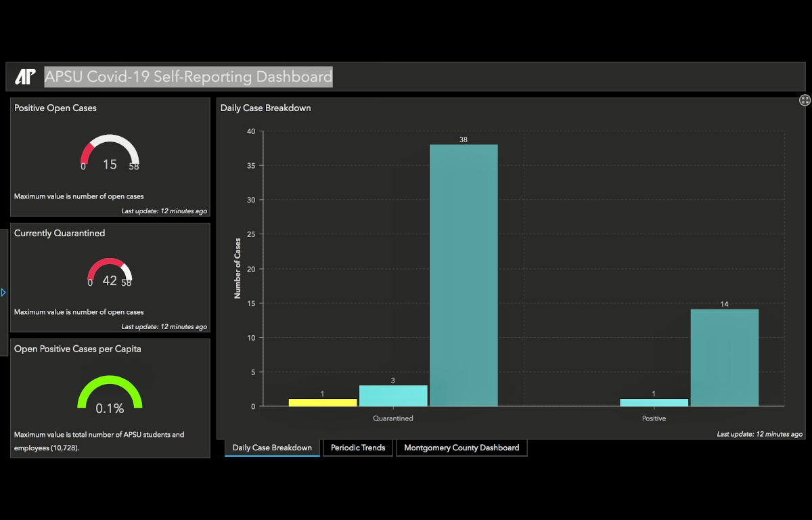Click the yellow Quarantined bar labeled 1
This screenshot has height=520, width=812.
(323, 402)
